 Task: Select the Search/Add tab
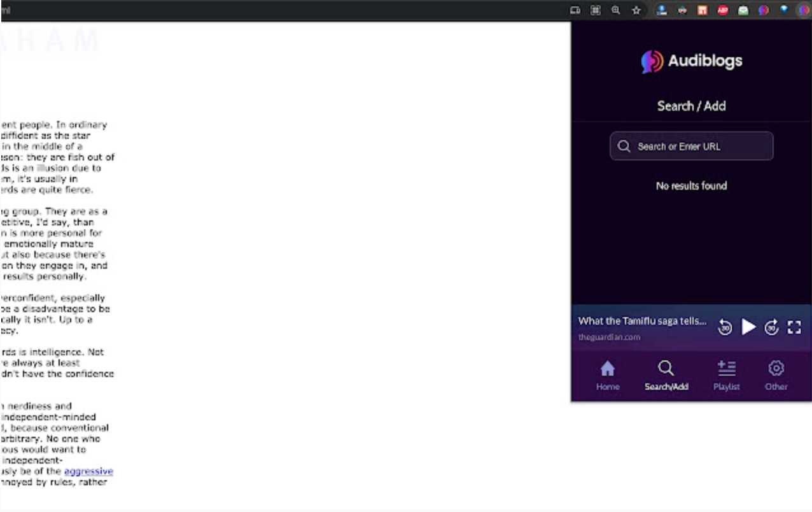click(666, 375)
